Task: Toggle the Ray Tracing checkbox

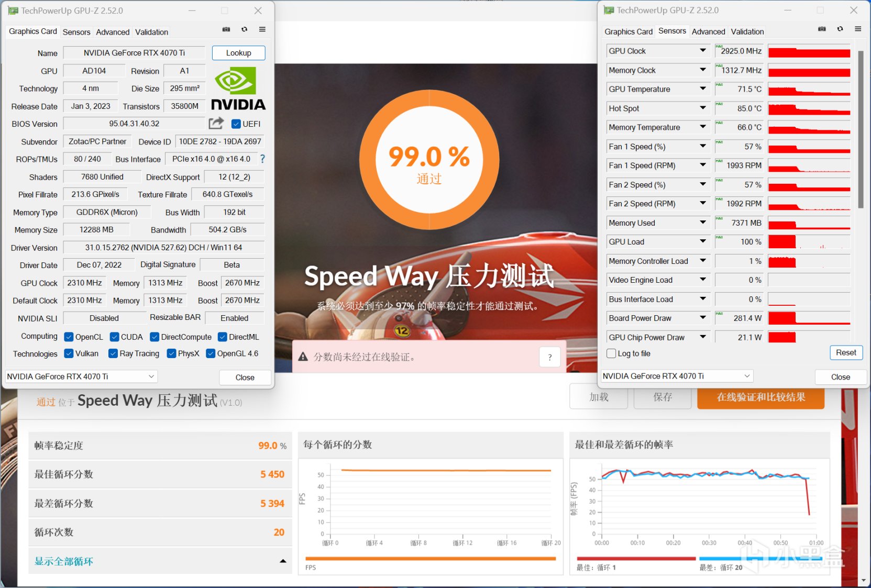Action: (x=113, y=353)
